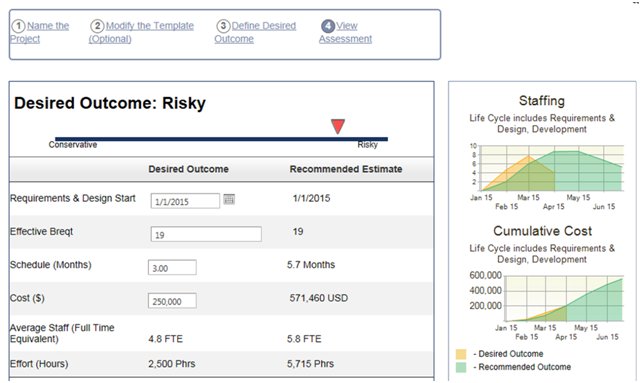Click the 'Conservative' slider label

tap(73, 145)
